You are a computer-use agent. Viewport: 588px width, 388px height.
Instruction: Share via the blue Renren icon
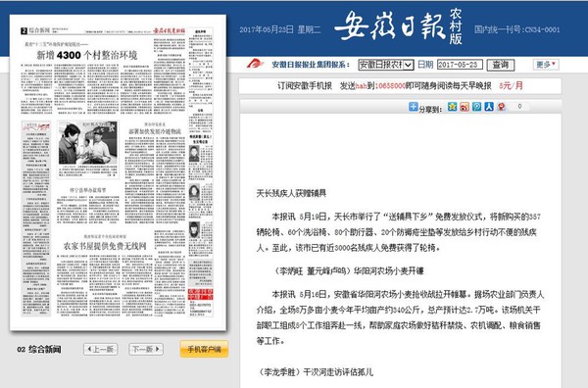(489, 107)
